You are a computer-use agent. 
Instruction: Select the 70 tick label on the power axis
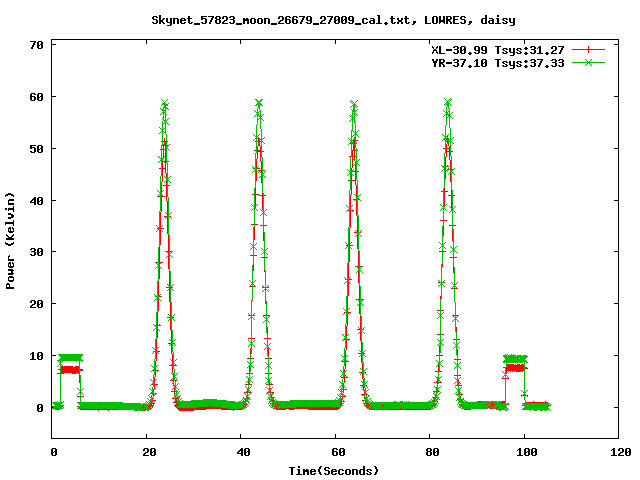point(36,45)
